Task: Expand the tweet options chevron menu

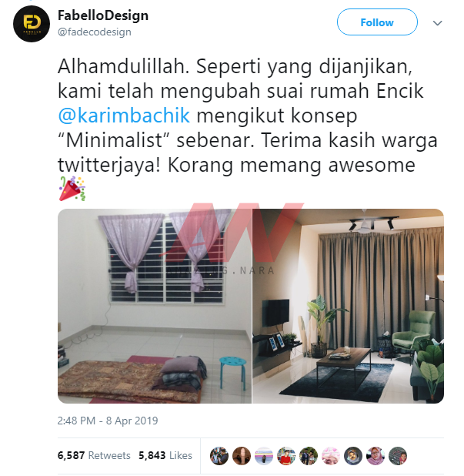Action: pos(437,23)
